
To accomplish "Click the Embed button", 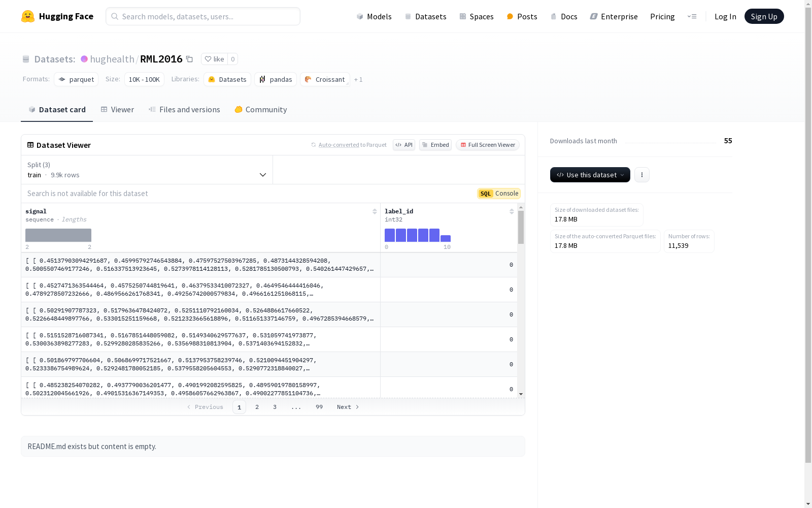I will (x=435, y=145).
